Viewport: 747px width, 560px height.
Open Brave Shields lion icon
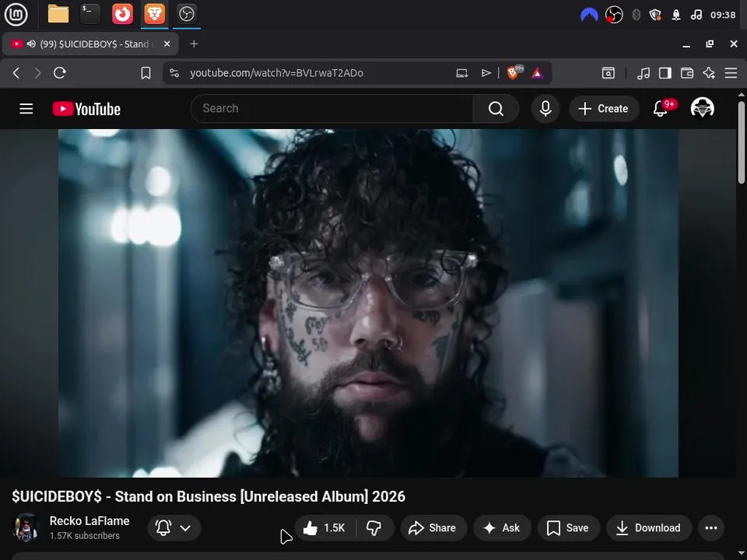pos(514,72)
